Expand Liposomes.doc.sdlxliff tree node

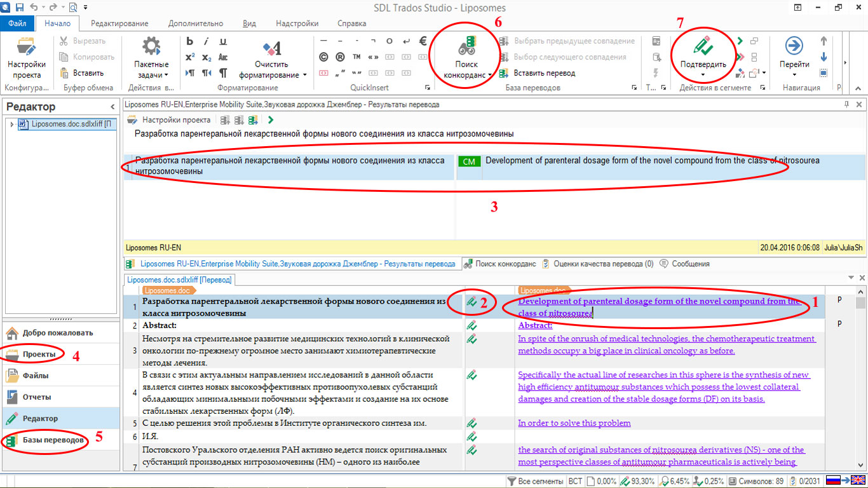coord(12,125)
